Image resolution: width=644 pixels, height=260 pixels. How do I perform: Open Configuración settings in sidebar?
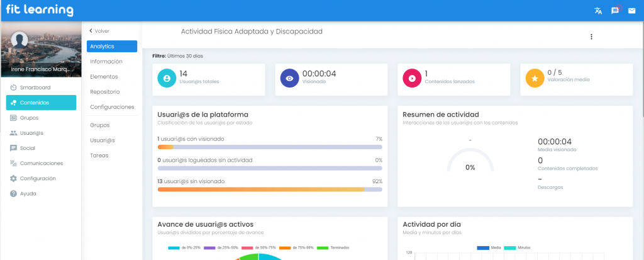coord(38,178)
